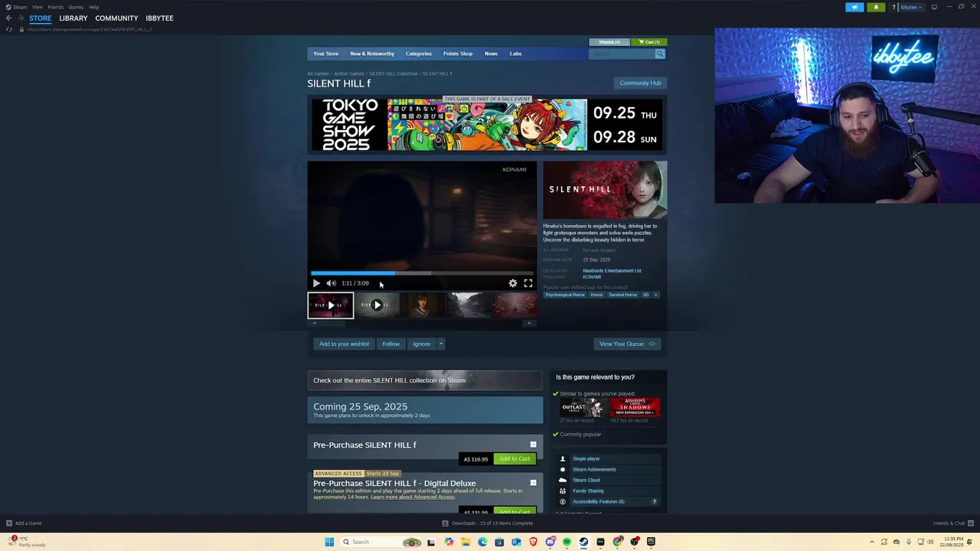Open the Games menu
The image size is (980, 551).
pyautogui.click(x=76, y=7)
